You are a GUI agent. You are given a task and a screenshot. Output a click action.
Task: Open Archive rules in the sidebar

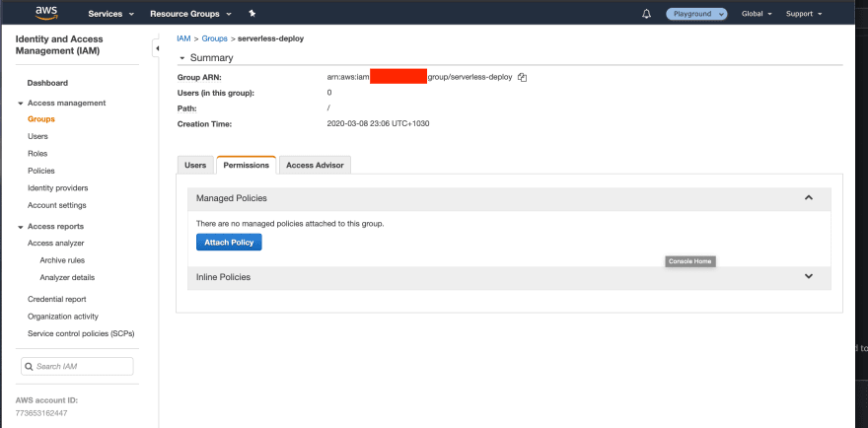tap(62, 260)
